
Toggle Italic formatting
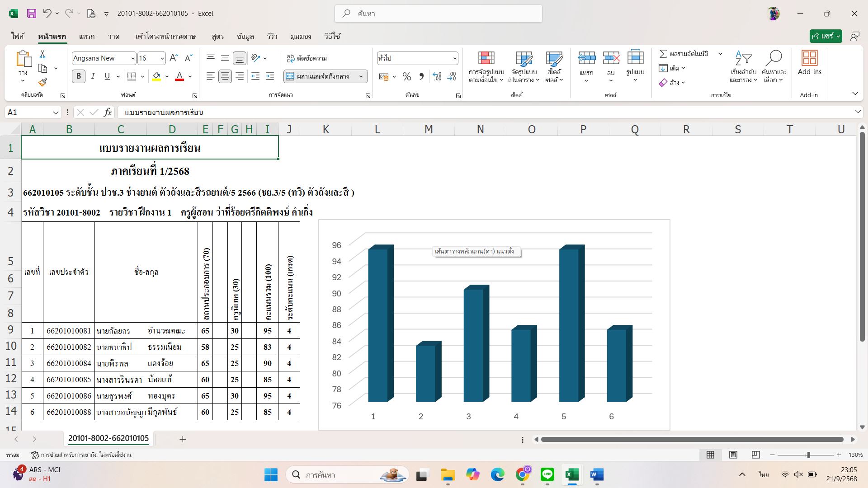coord(93,76)
